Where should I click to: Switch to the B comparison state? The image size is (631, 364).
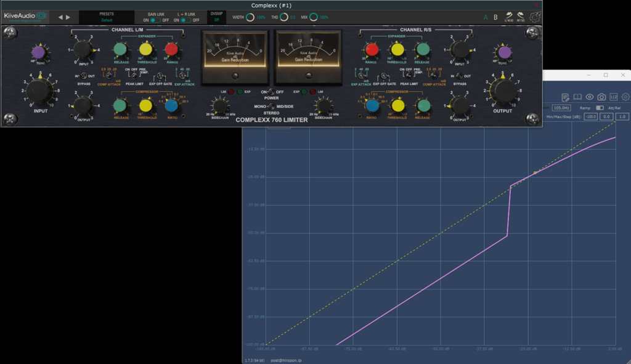495,17
